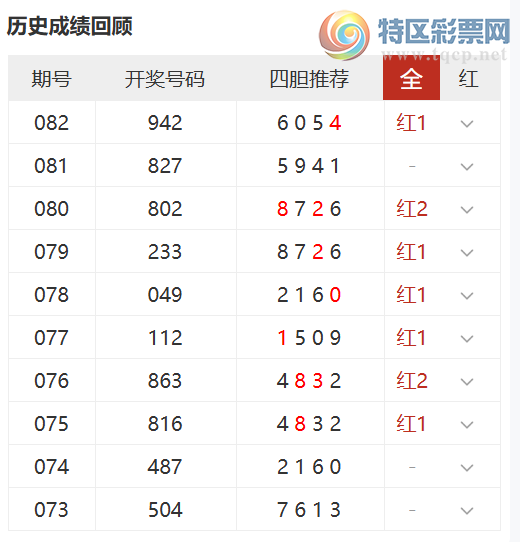Click the 红2 result for period 080

coord(412,208)
